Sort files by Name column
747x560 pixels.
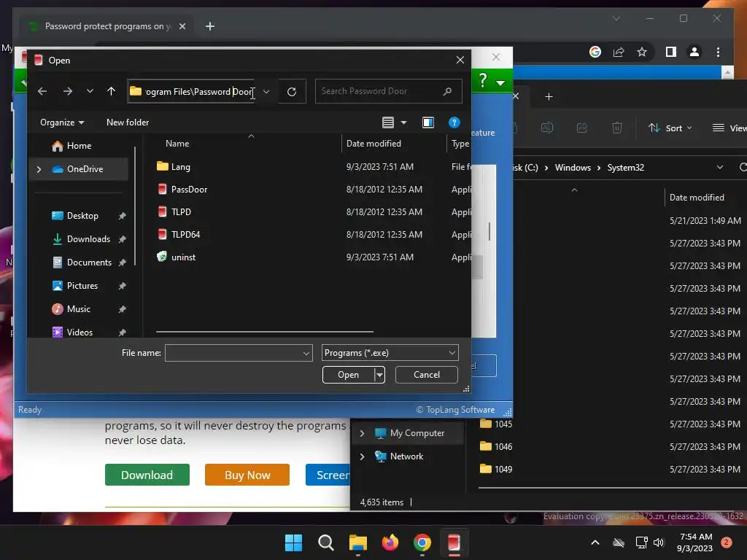click(177, 144)
